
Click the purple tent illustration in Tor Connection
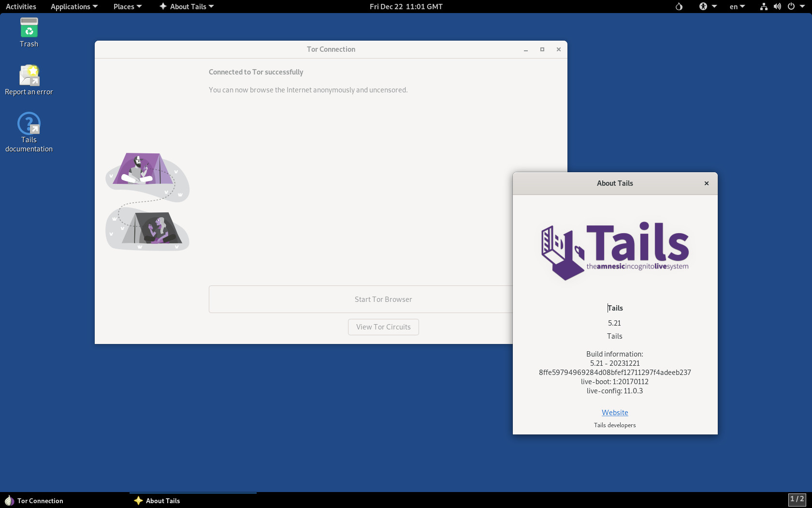point(143,169)
